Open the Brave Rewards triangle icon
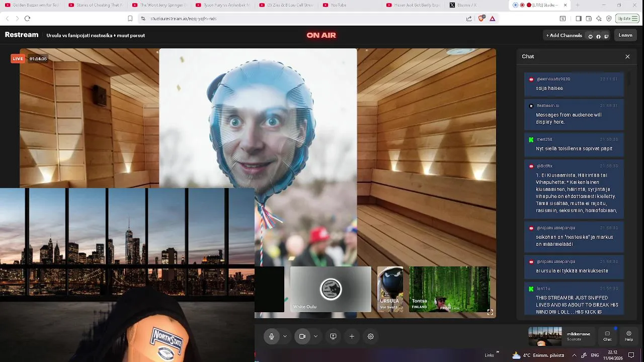Screen dimensions: 644x362 [x=492, y=19]
